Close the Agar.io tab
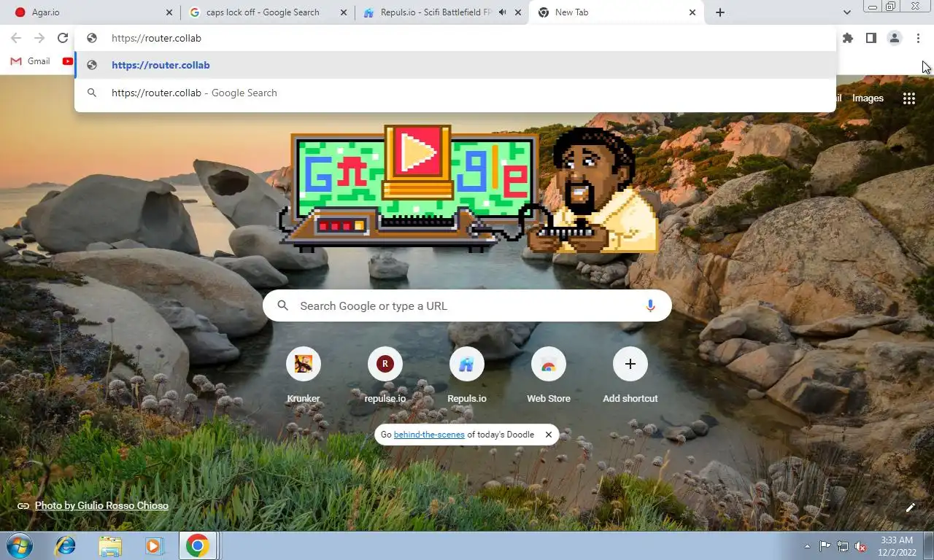 169,12
